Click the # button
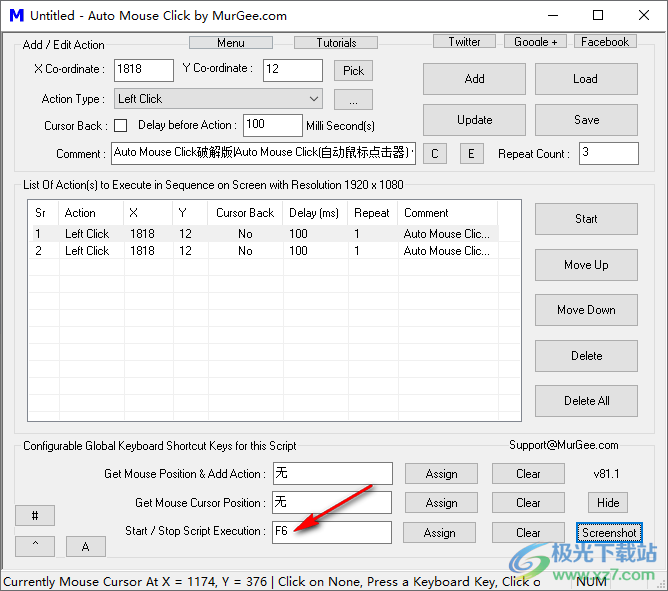 pos(35,516)
